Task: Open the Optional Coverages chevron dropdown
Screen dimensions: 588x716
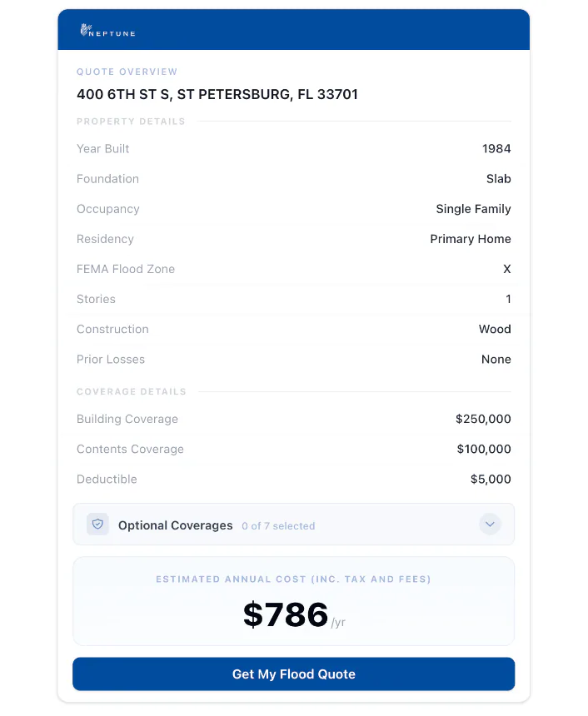Action: (x=490, y=525)
